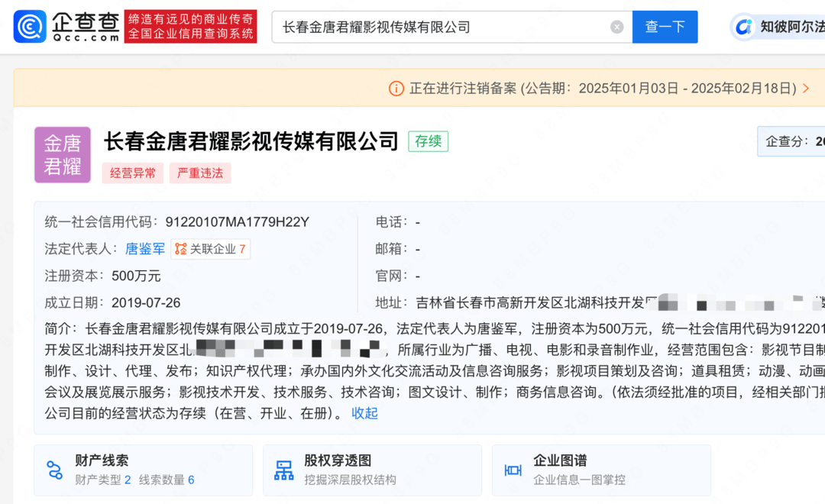The image size is (825, 504).
Task: Click the company title 长春金唐君耀影视传媒有限公司
Action: (x=251, y=141)
